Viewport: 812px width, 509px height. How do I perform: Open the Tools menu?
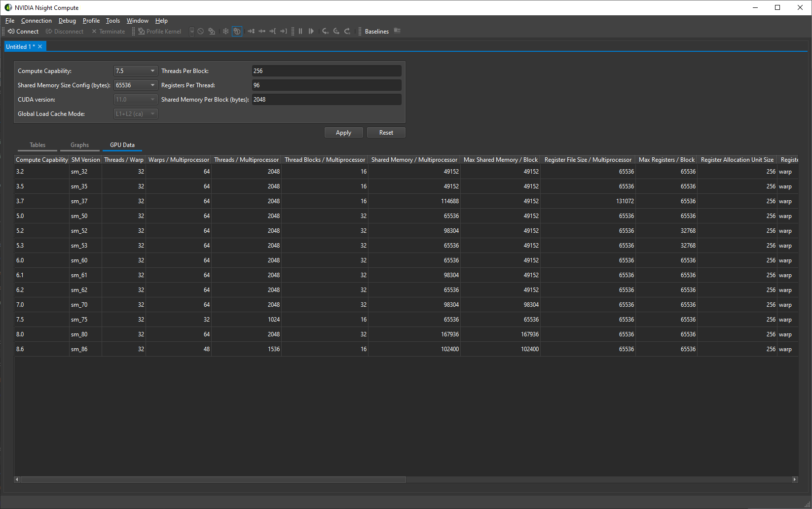pyautogui.click(x=113, y=21)
